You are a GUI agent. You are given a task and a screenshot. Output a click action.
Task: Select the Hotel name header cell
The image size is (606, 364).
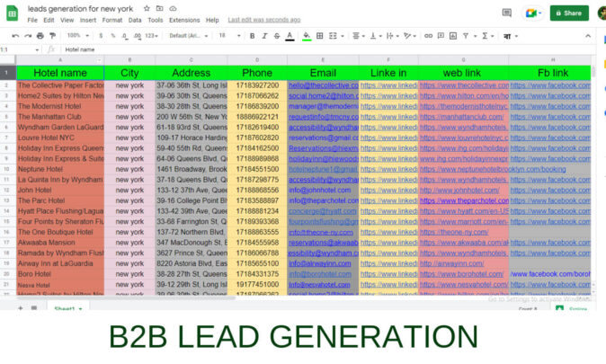60,72
